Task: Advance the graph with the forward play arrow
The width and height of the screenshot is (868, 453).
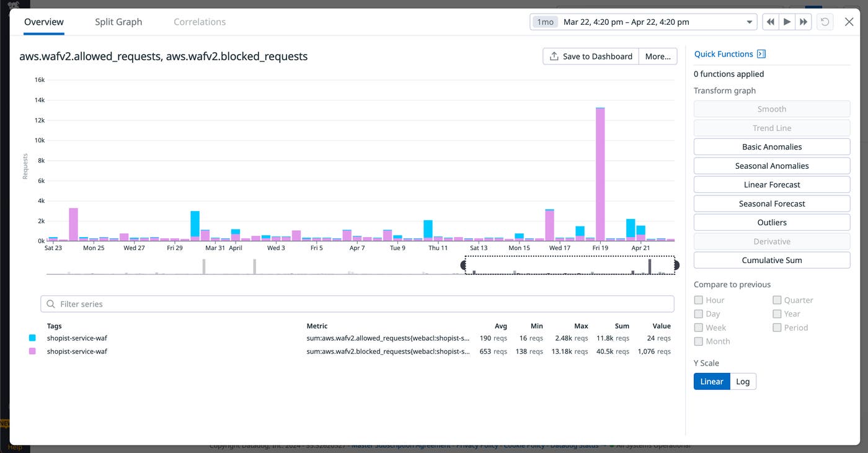Action: [x=786, y=21]
